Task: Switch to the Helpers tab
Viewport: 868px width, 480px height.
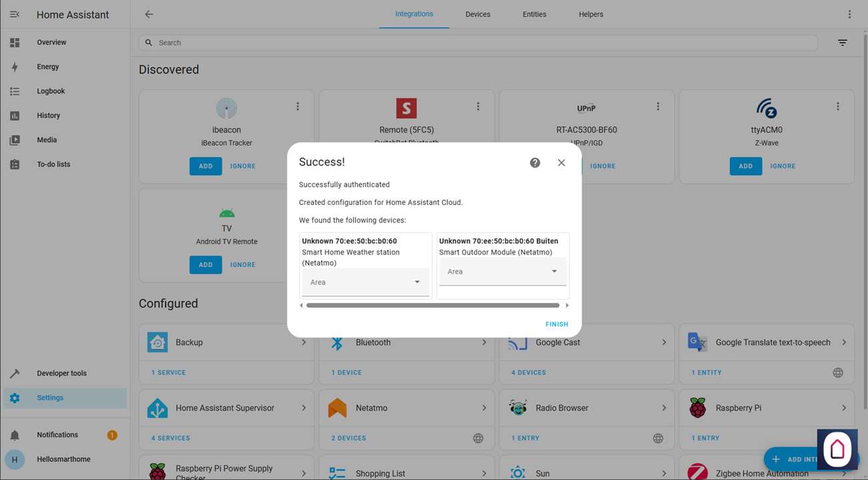Action: (590, 14)
